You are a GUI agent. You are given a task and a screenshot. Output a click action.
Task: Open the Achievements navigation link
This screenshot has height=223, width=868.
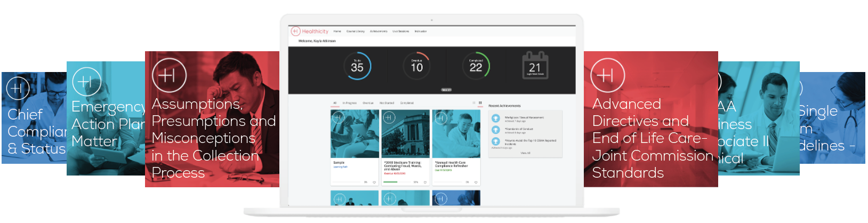pos(379,31)
